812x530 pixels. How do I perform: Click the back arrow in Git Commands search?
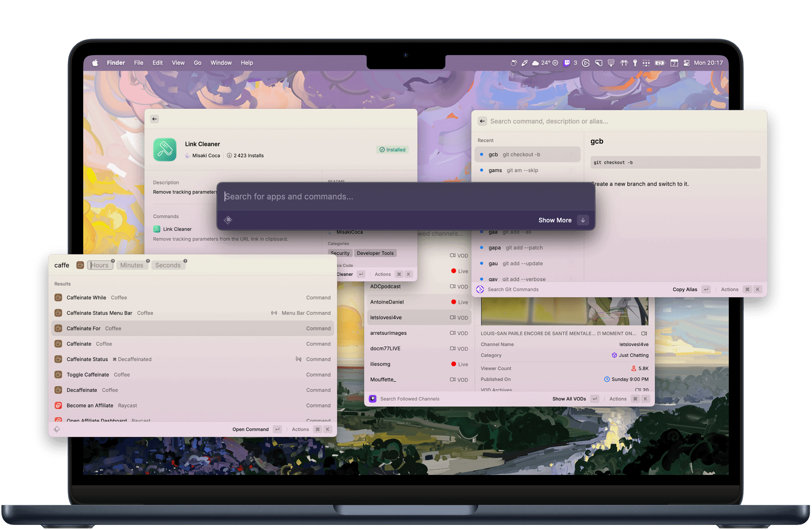click(482, 121)
